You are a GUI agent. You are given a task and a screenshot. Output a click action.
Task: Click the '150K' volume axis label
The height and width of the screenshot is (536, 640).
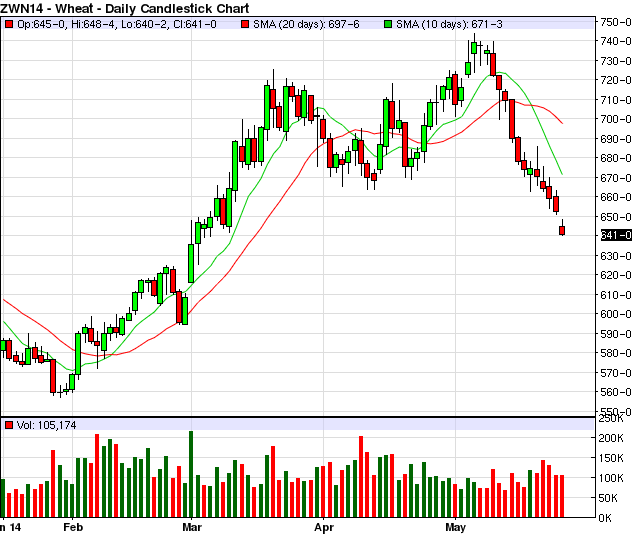pyautogui.click(x=611, y=458)
